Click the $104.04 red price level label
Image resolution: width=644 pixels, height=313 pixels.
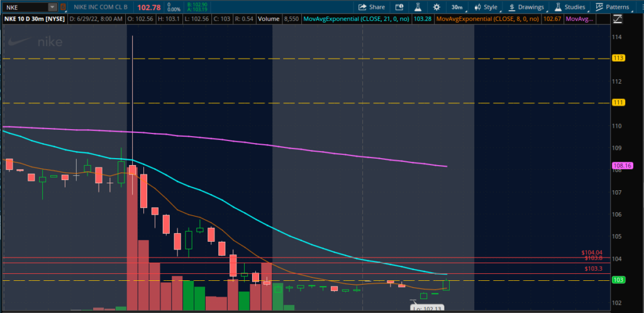[x=592, y=253]
